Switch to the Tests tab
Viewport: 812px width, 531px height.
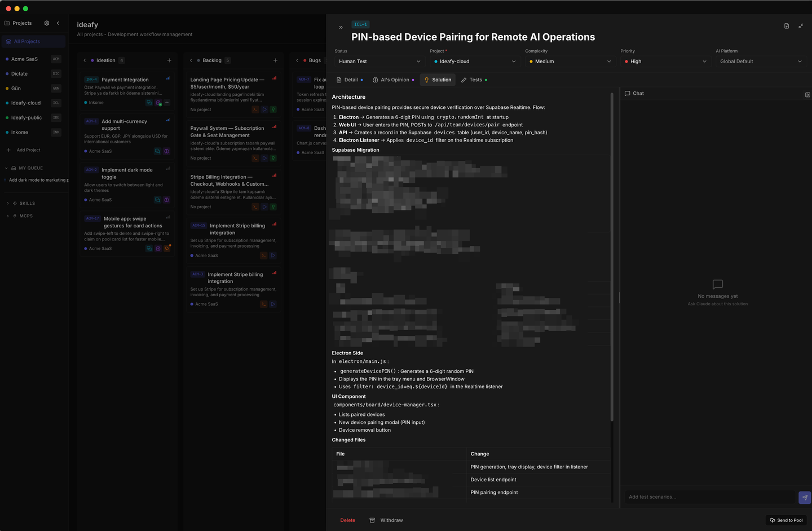(474, 80)
